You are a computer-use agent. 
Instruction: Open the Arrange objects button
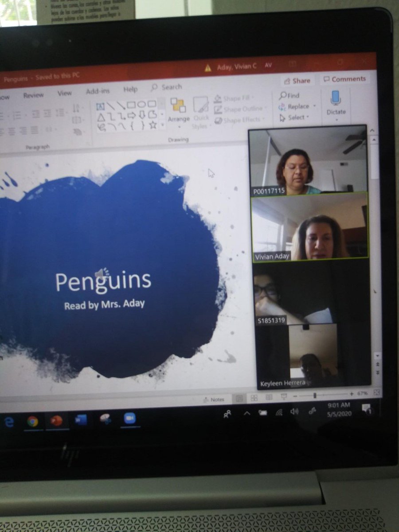(178, 113)
